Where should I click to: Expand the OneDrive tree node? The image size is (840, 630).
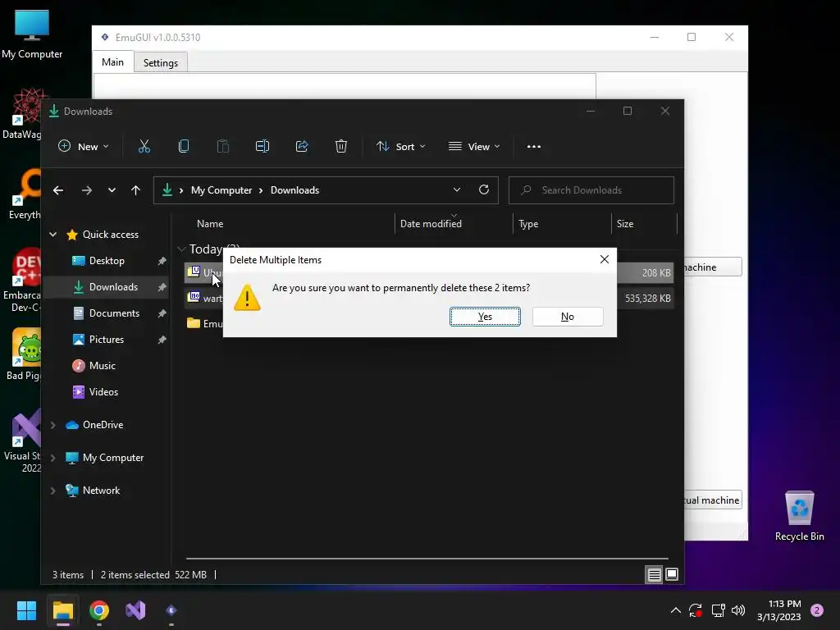[53, 425]
